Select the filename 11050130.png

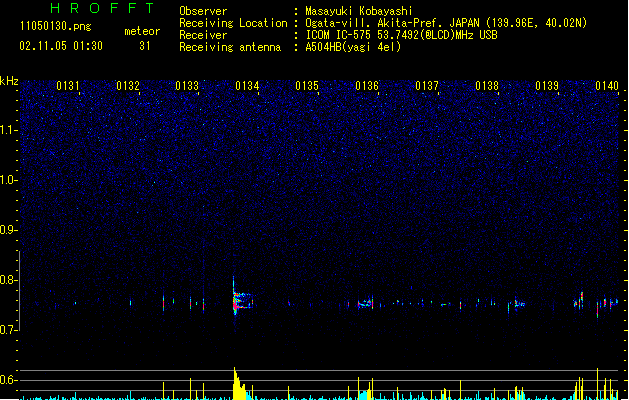(55, 26)
